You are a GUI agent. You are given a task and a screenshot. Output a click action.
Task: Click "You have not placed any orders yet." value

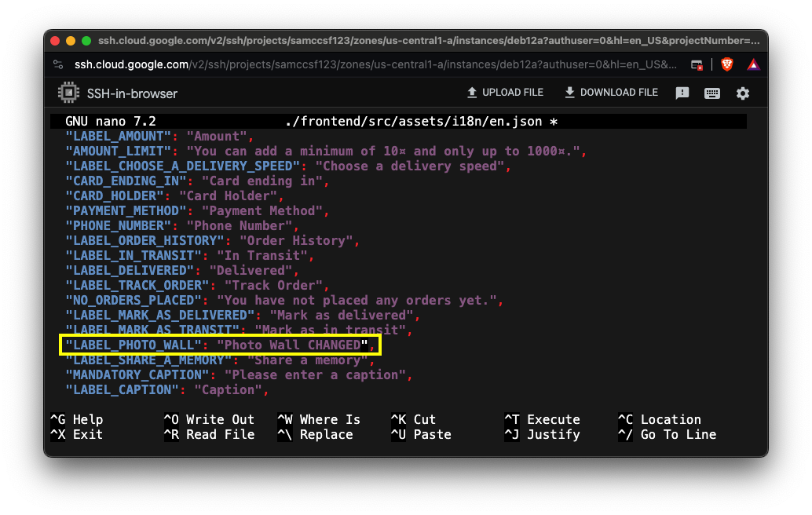click(357, 301)
